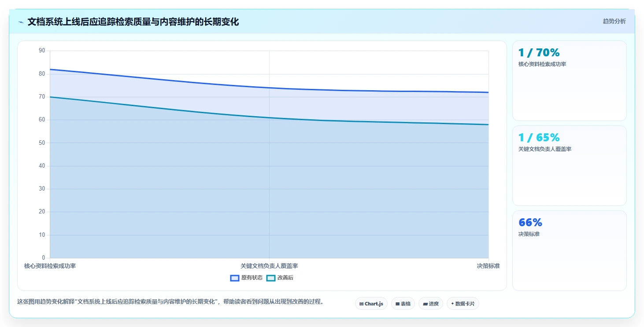The width and height of the screenshot is (644, 327).
Task: Click the 原有状态 line start point at 82
Action: tap(50, 70)
